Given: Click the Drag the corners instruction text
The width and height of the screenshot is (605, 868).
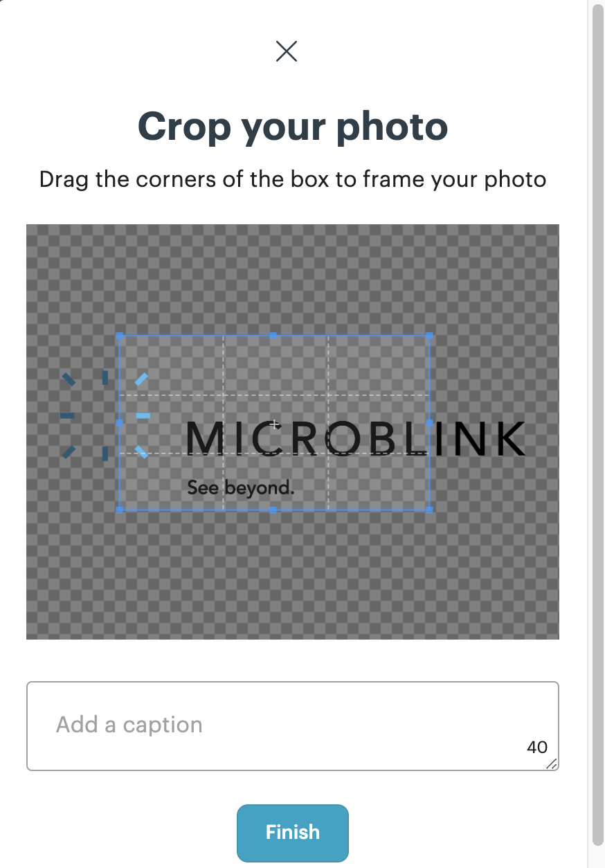Looking at the screenshot, I should (293, 179).
